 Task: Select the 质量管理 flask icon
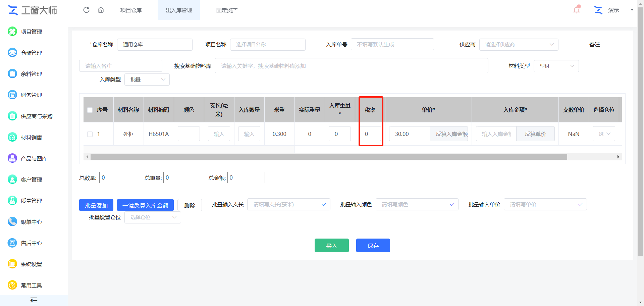click(x=12, y=201)
